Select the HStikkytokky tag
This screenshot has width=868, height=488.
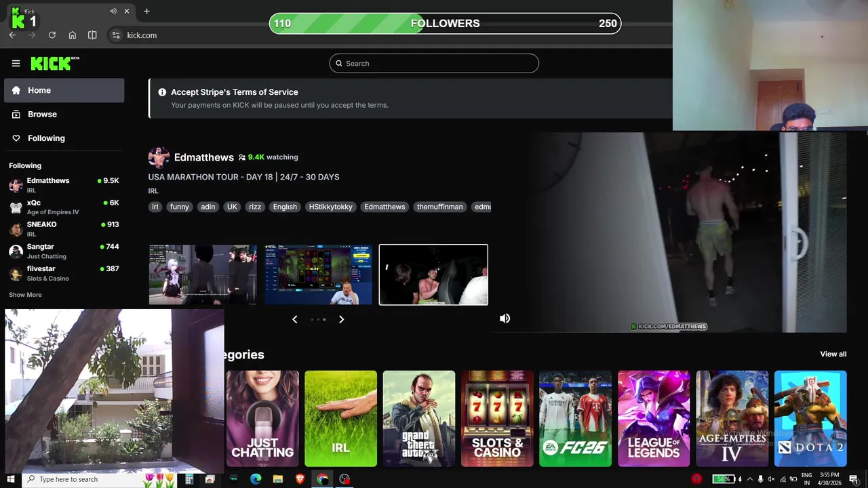click(x=331, y=207)
